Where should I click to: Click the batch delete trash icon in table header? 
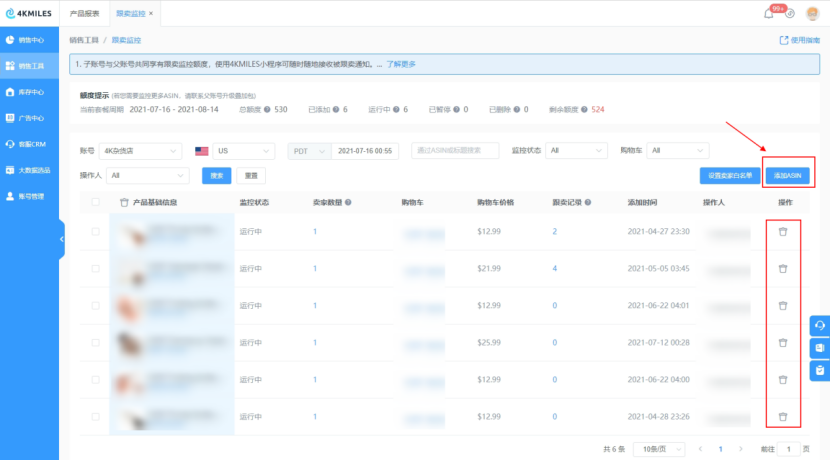tap(124, 202)
